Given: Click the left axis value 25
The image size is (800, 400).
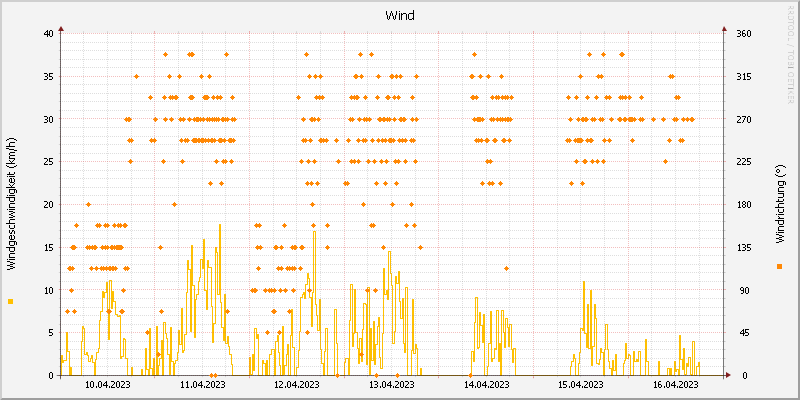Looking at the screenshot, I should click(48, 162).
